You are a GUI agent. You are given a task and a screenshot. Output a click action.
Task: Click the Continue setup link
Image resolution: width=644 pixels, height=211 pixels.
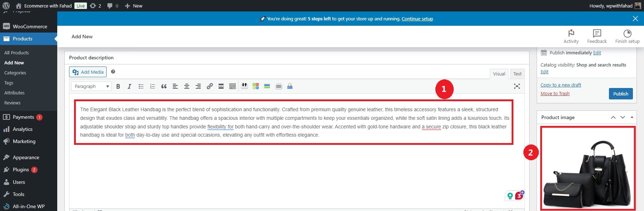coord(417,19)
